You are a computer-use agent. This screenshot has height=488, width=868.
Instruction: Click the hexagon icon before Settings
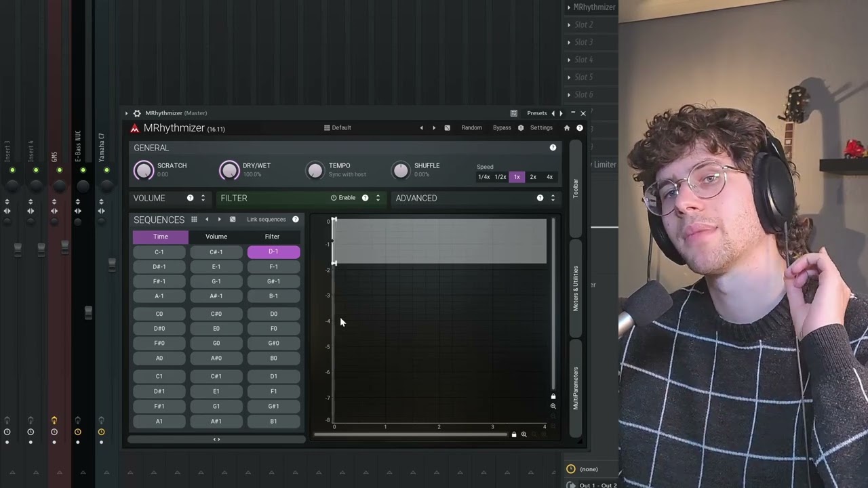(x=521, y=127)
